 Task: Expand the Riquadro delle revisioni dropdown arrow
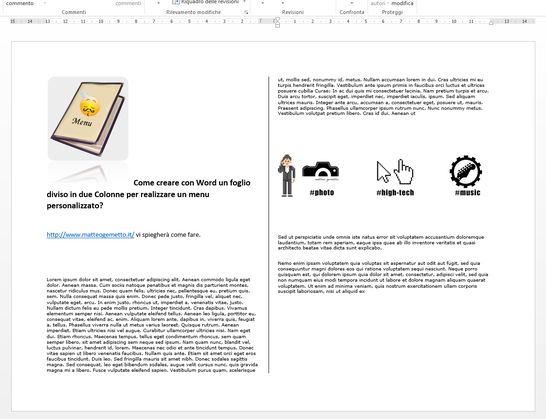244,2
